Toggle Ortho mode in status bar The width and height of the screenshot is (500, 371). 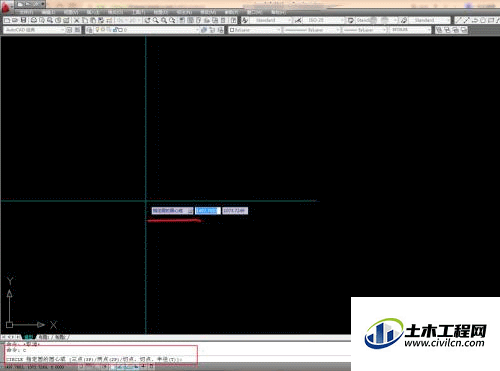coord(97,367)
